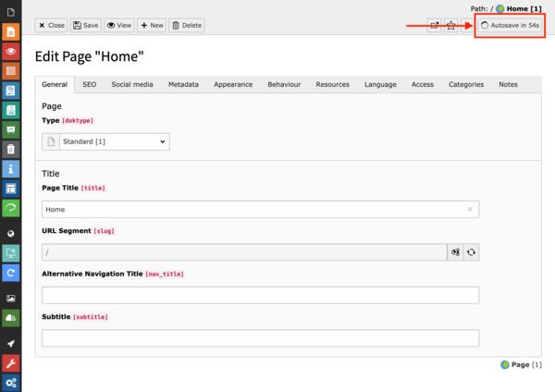This screenshot has width=555, height=392.
Task: Click the View button
Action: coord(119,26)
